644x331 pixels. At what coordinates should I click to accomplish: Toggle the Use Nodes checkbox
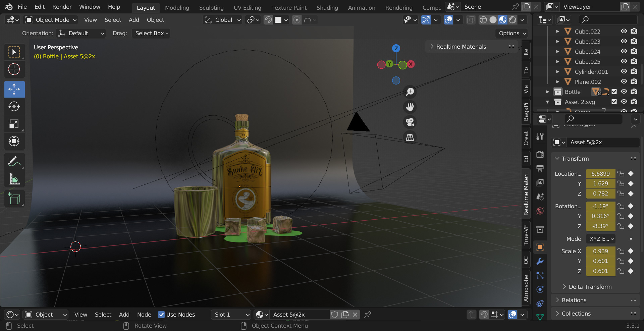coord(161,315)
